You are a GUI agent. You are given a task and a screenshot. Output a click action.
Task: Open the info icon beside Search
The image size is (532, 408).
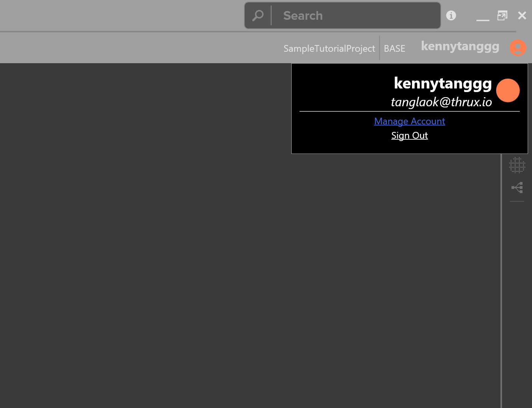click(x=451, y=15)
